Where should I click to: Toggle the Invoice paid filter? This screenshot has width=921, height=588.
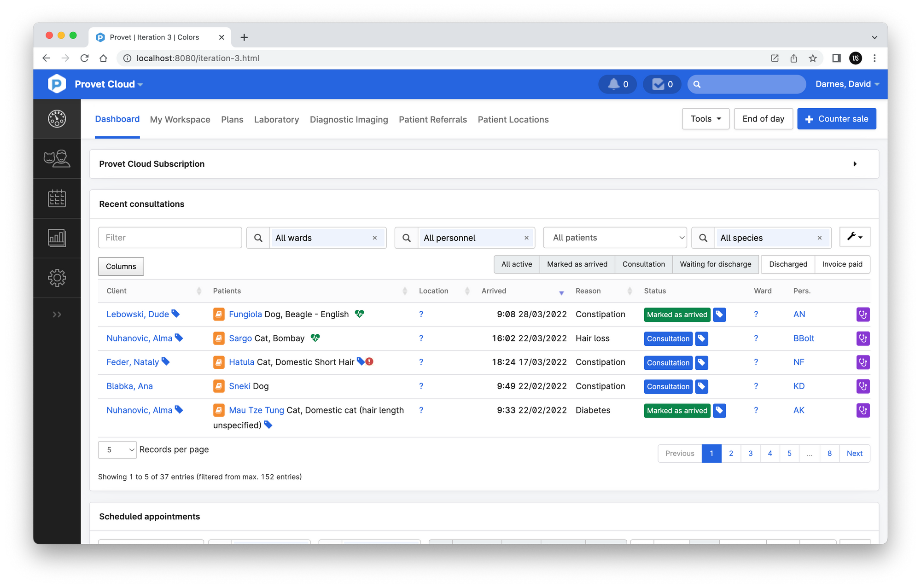click(842, 264)
